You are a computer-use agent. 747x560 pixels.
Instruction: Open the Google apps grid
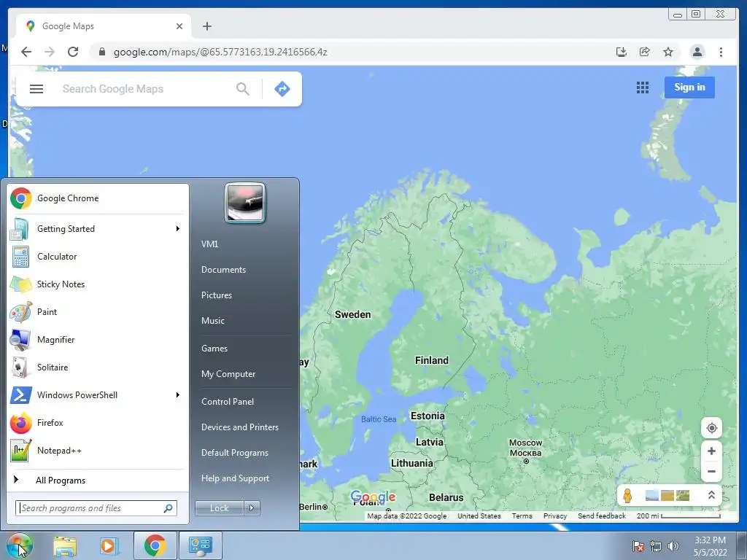tap(642, 87)
